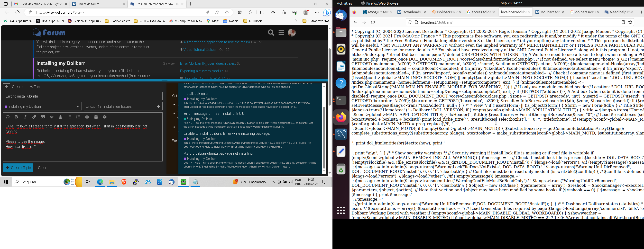Open LibreOffice Writer from the Ubuntu dock
The width and height of the screenshot is (644, 249).
[341, 66]
